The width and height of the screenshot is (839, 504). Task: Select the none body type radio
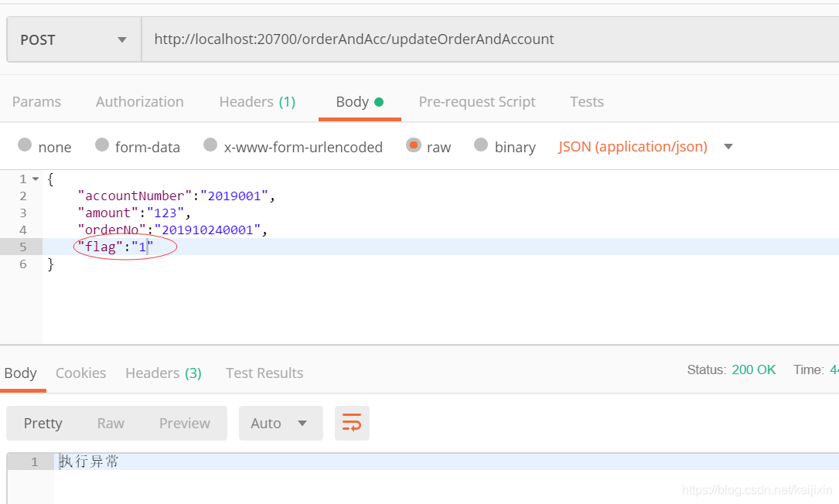pyautogui.click(x=25, y=145)
